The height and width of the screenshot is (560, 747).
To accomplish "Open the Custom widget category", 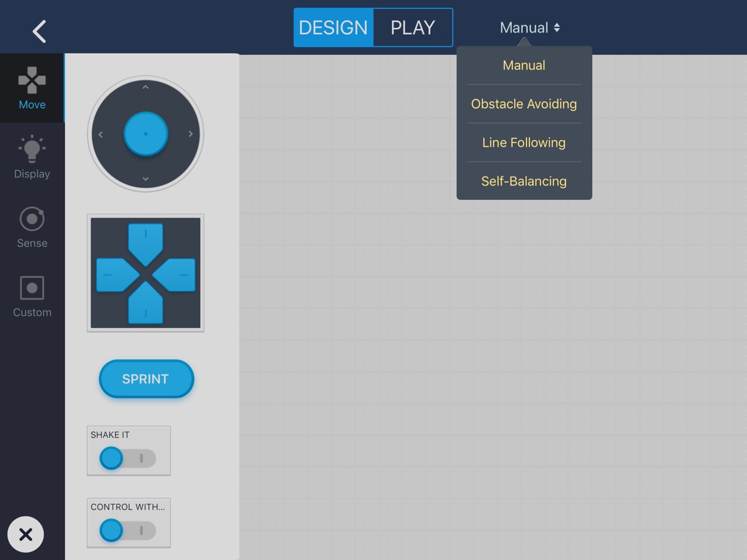I will (x=32, y=296).
